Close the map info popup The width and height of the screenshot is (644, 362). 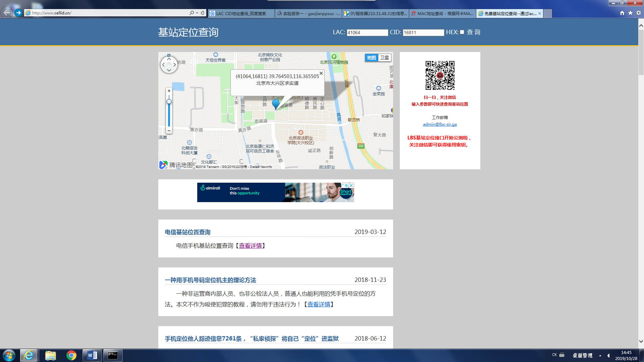point(321,73)
